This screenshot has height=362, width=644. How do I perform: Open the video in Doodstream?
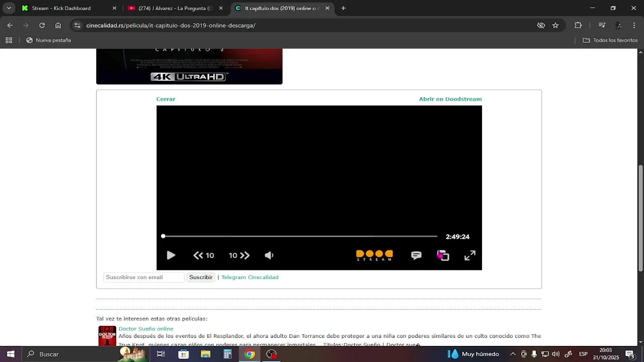click(450, 99)
